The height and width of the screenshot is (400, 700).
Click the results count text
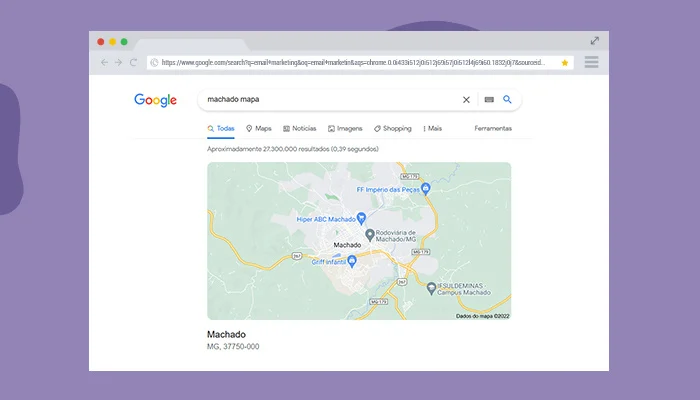click(293, 149)
